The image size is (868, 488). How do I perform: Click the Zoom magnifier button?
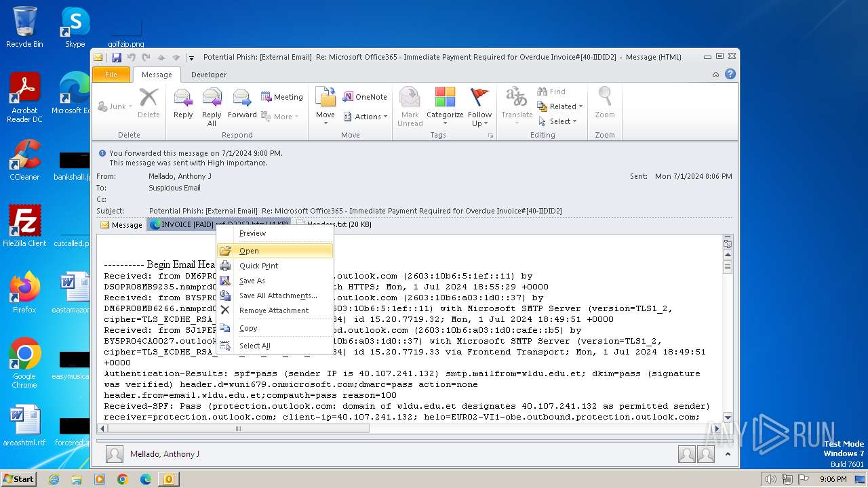pyautogui.click(x=605, y=105)
